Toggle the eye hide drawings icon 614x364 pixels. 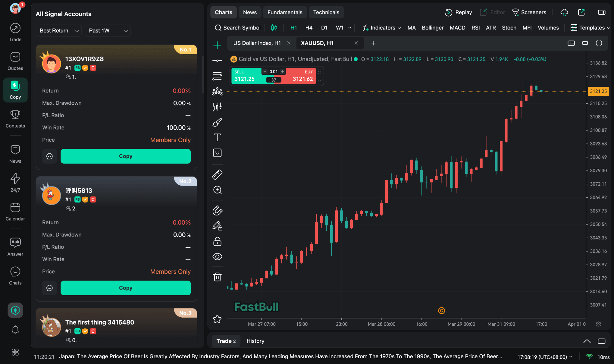click(217, 256)
